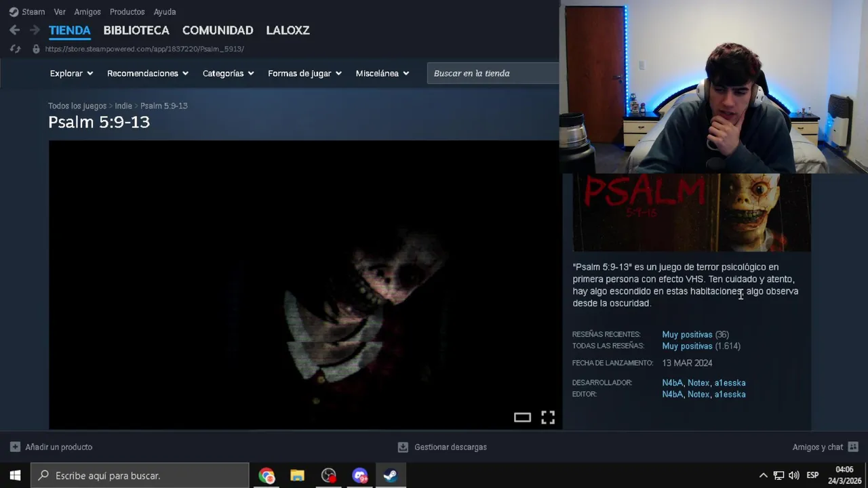Open the first N4bA developer link
Image resolution: width=868 pixels, height=488 pixels.
673,383
